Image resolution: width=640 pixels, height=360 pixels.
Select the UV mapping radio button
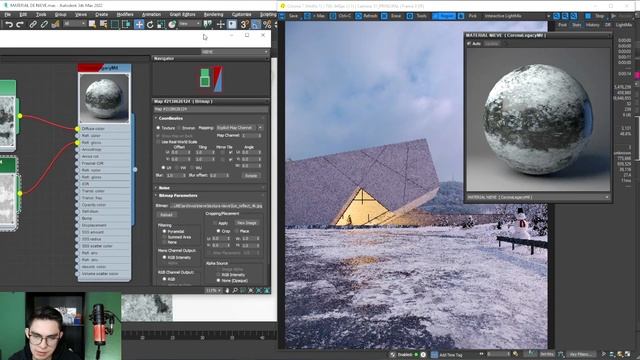click(x=163, y=167)
